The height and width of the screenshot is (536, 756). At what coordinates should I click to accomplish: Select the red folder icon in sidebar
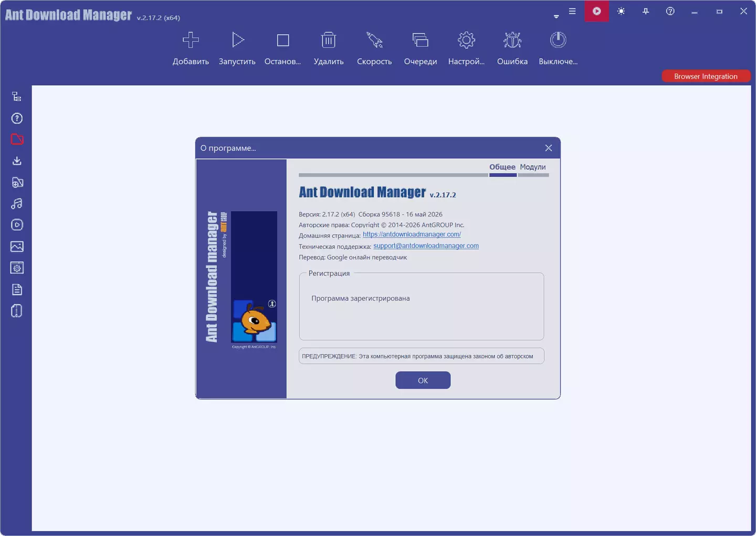point(17,139)
